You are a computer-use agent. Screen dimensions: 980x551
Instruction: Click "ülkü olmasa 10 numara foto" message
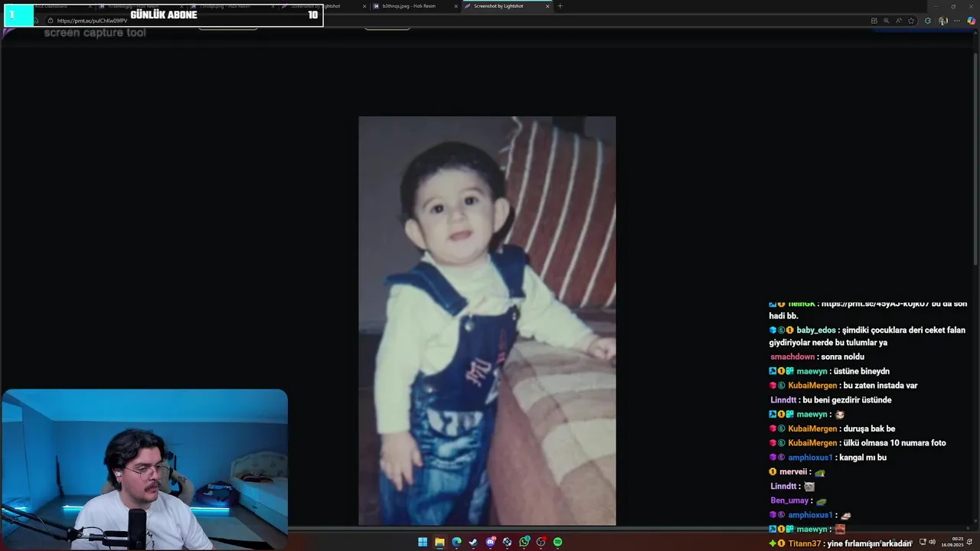pos(895,443)
